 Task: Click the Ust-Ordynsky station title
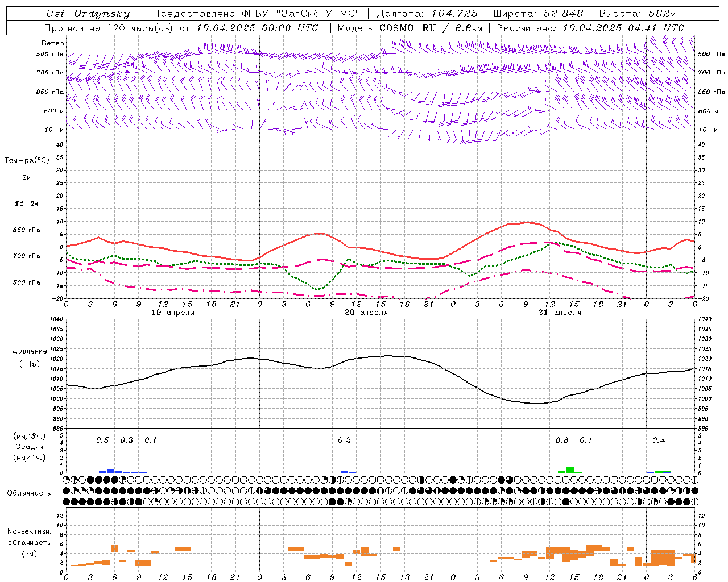pos(88,14)
